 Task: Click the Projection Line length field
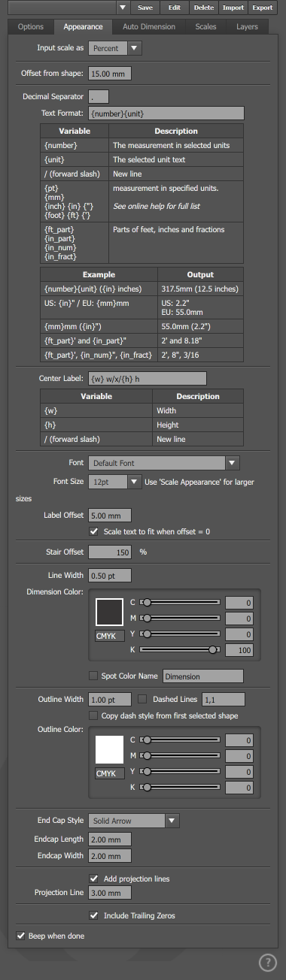coord(110,893)
